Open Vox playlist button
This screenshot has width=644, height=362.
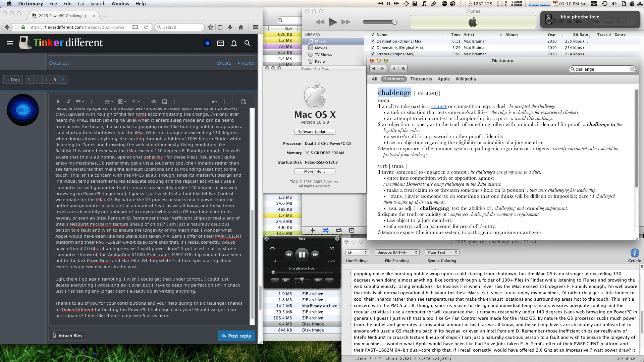[x=329, y=280]
